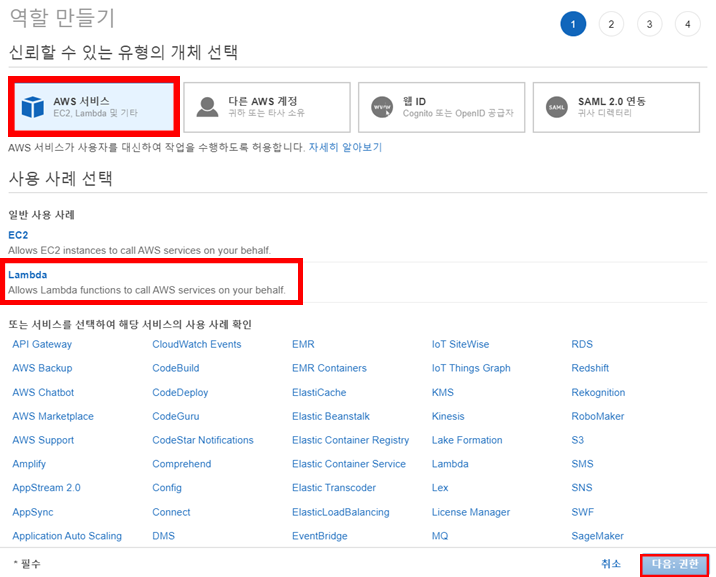The image size is (716, 577).
Task: Click the 다른 AWS 계정 person icon
Action: click(x=207, y=107)
